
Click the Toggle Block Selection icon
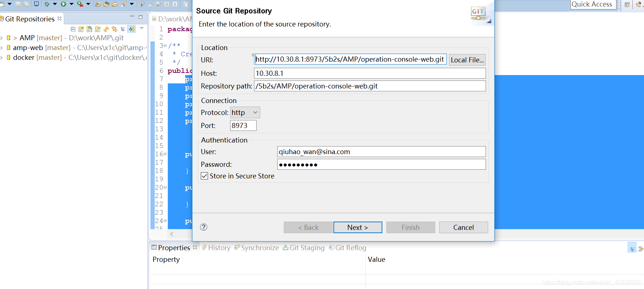167,4
